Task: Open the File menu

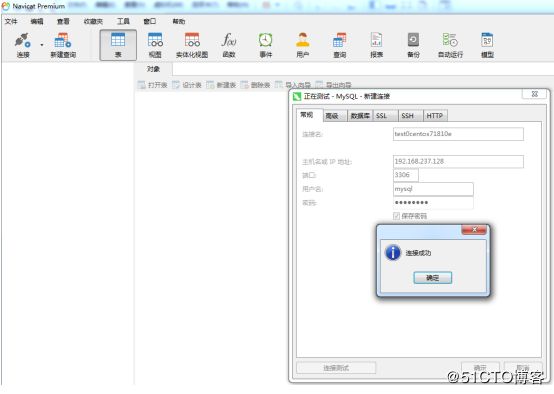Action: tap(11, 22)
